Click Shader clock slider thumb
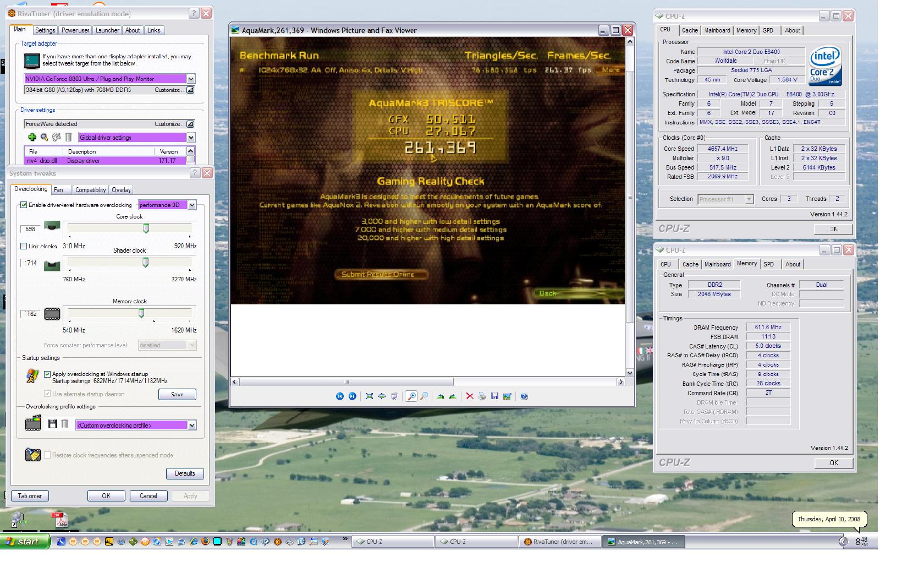The height and width of the screenshot is (578, 924). [x=145, y=263]
